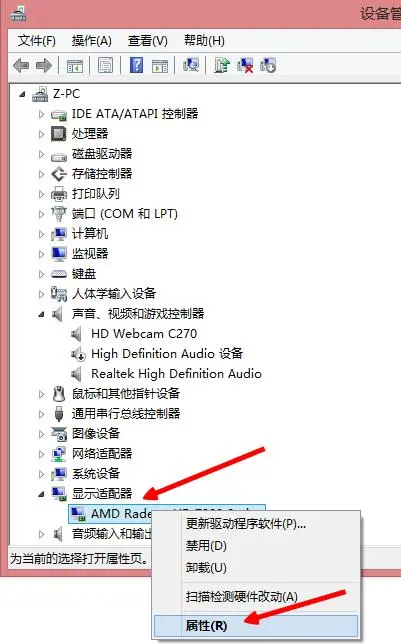
Task: Click the scan for hardware changes toolbar icon
Action: coord(191,65)
